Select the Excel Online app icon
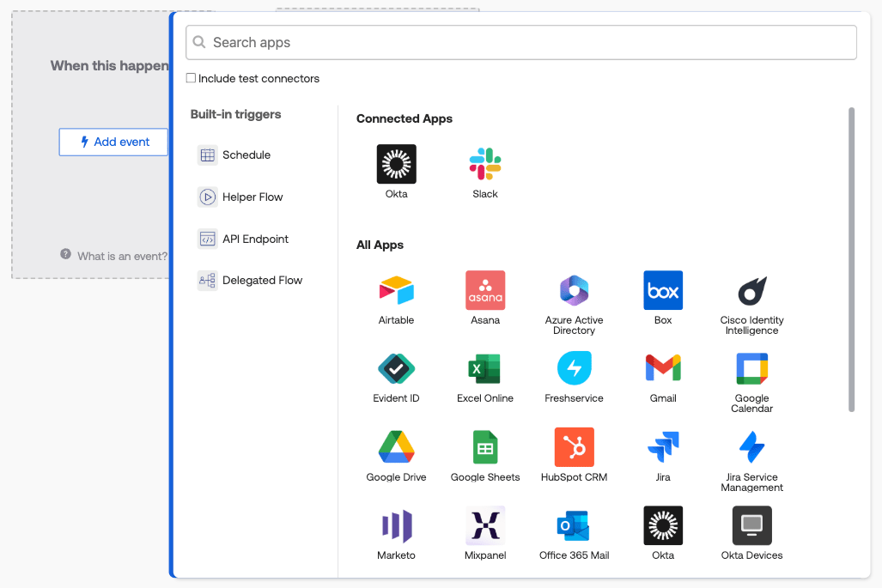 [485, 369]
